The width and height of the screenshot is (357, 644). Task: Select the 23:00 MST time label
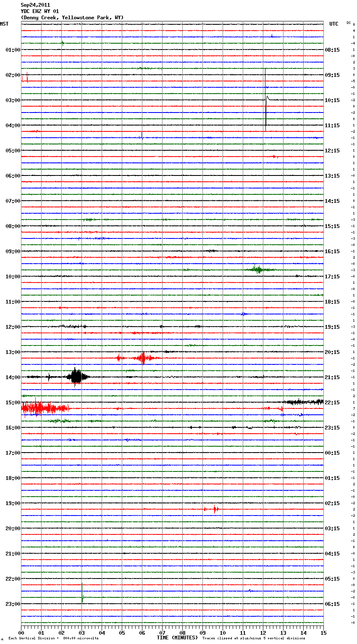[x=13, y=604]
